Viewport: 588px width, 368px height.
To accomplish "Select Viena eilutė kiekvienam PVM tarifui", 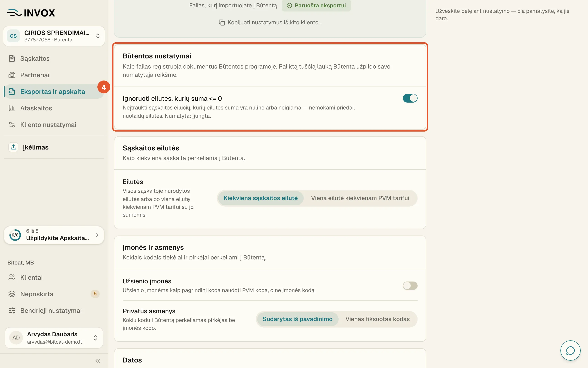I will 360,198.
